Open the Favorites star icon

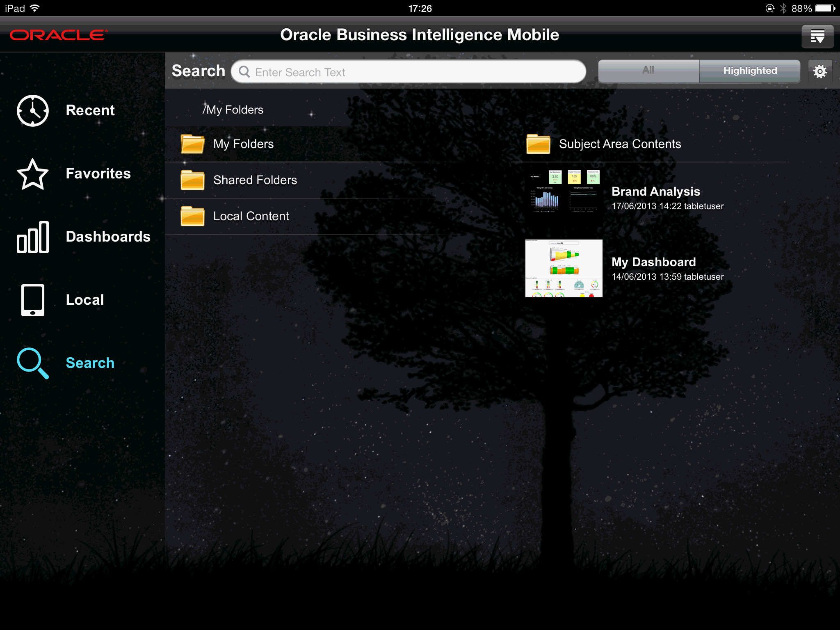(x=32, y=174)
